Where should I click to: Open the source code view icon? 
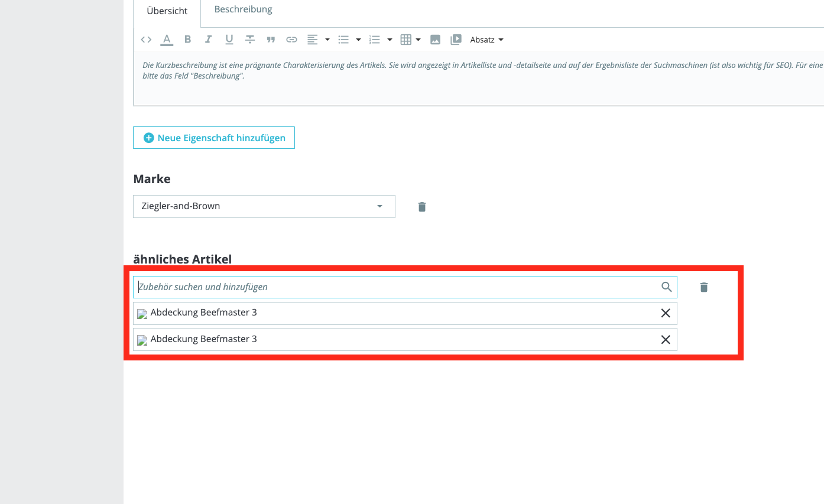tap(146, 40)
